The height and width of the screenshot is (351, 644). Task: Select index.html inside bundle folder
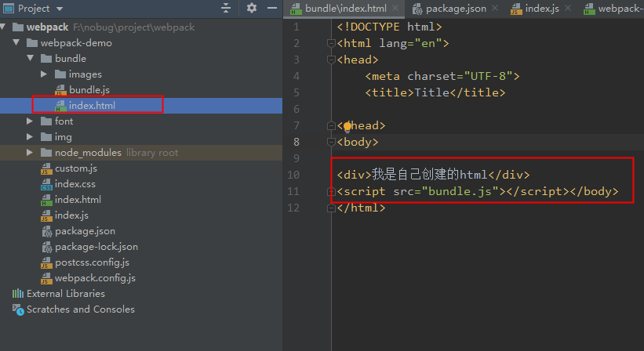click(92, 106)
